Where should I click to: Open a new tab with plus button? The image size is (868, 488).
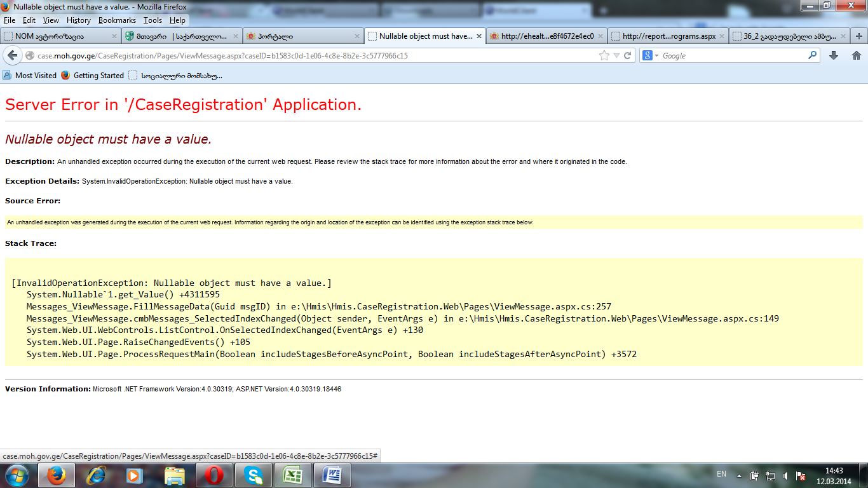coord(858,36)
